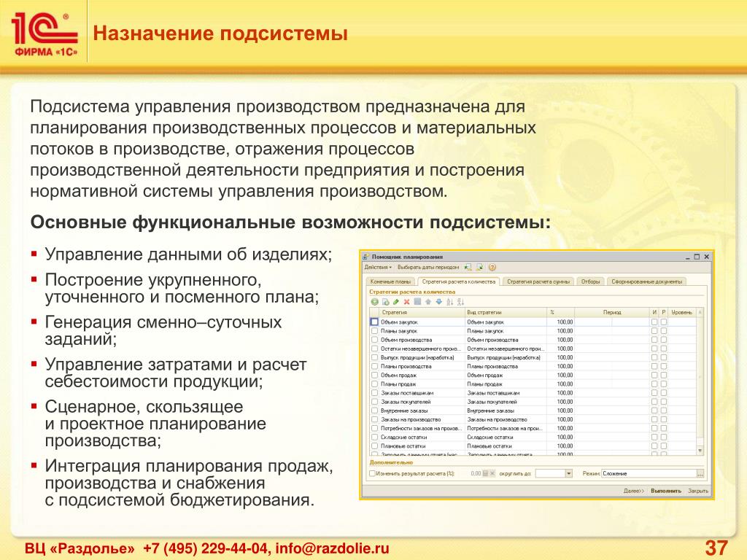Screen dimensions: 747x560
Task: Click the 1C firm logo
Action: [x=44, y=34]
